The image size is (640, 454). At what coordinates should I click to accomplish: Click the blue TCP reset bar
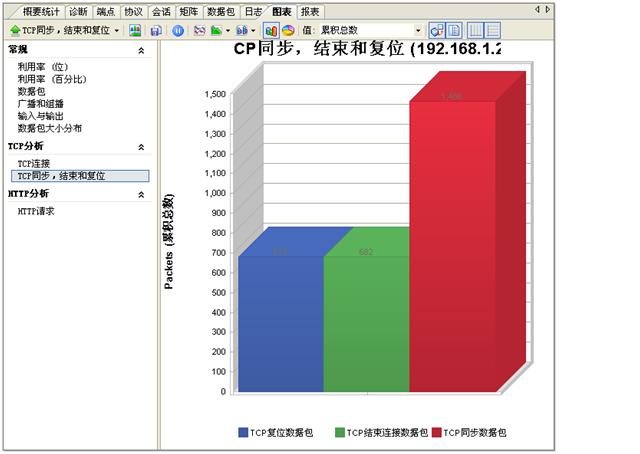tap(281, 324)
